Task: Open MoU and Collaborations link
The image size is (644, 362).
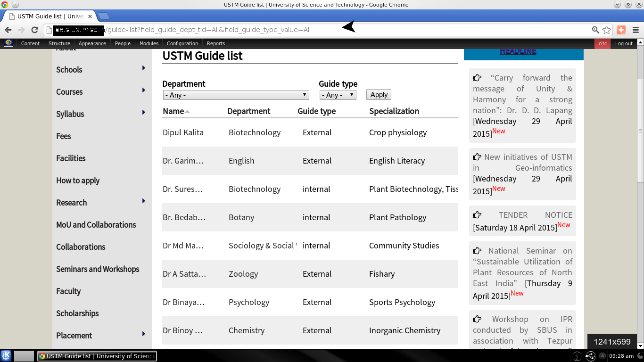Action: (x=96, y=225)
